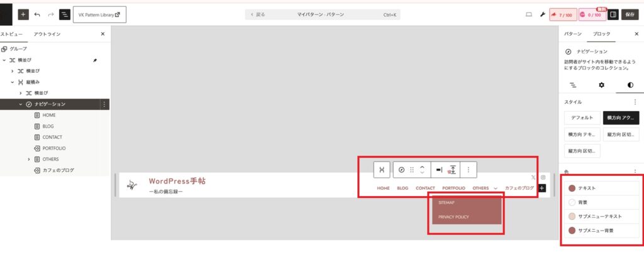Click the PORTFOLIO navigation menu item
The width and height of the screenshot is (644, 257).
point(454,188)
